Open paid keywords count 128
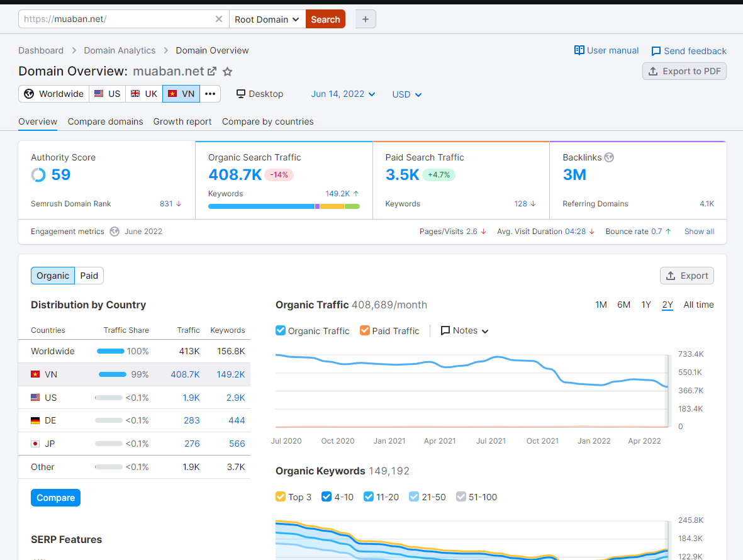The image size is (743, 560). (520, 204)
